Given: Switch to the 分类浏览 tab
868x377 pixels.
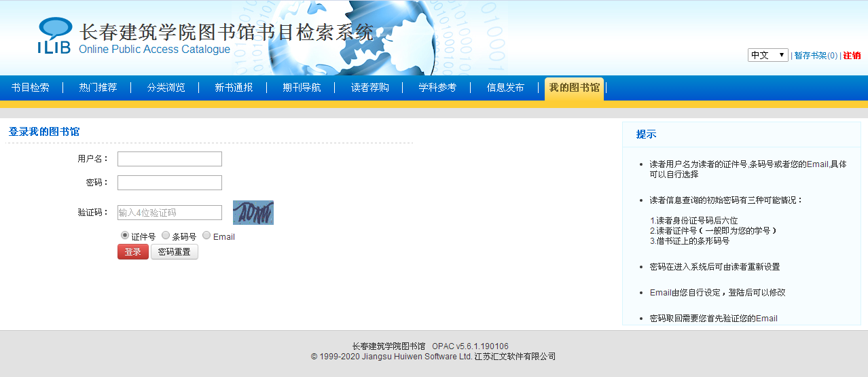Looking at the screenshot, I should 166,88.
